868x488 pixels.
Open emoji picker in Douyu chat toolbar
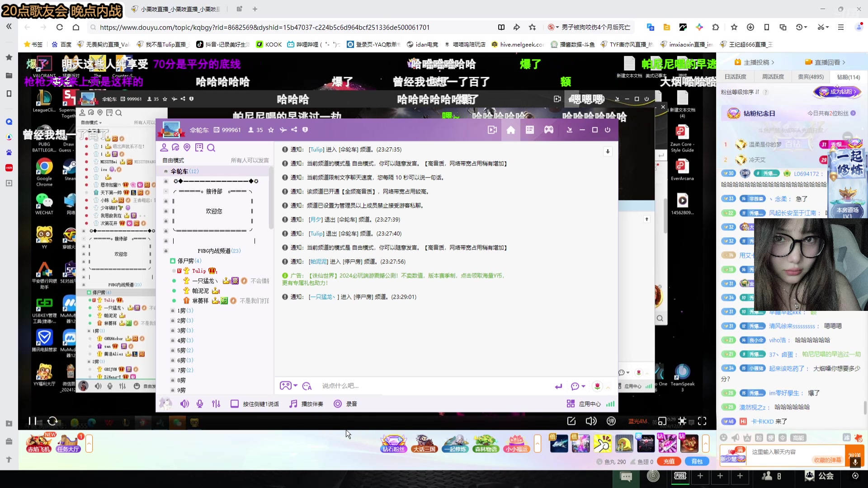723,438
